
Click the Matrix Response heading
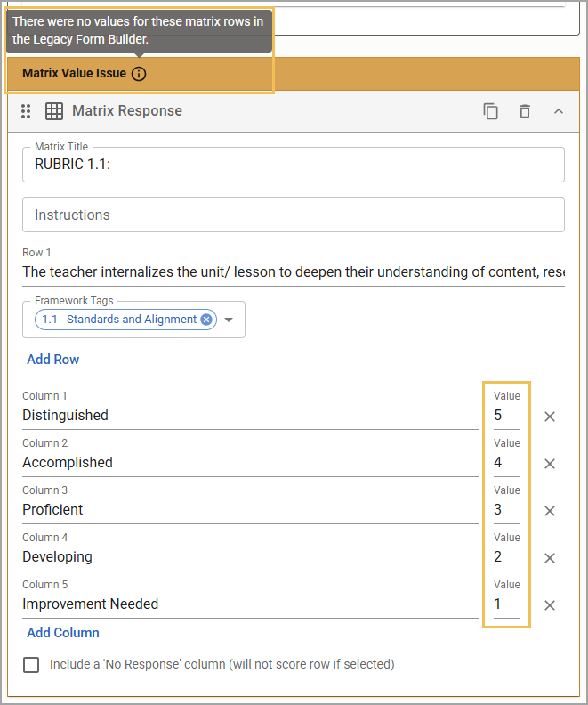click(x=127, y=111)
